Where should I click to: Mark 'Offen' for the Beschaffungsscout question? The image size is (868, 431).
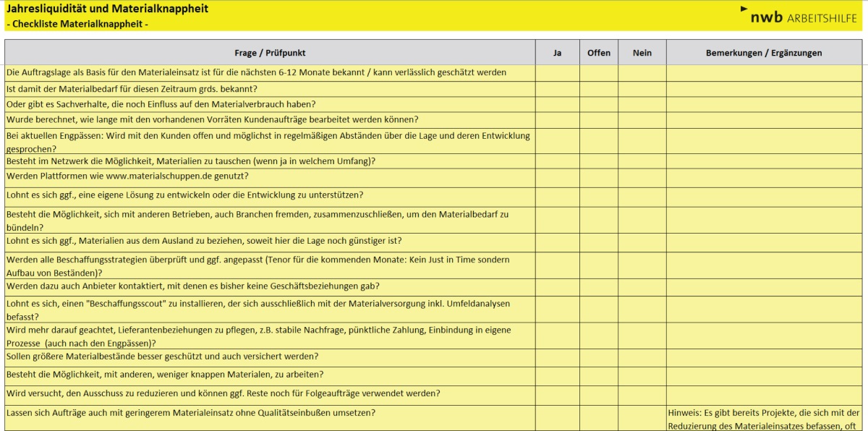tap(598, 310)
